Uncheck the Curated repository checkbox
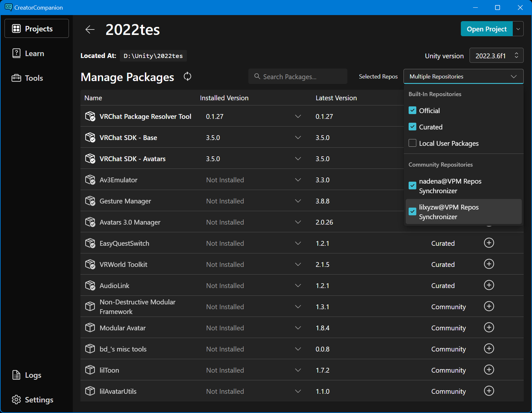 (412, 127)
